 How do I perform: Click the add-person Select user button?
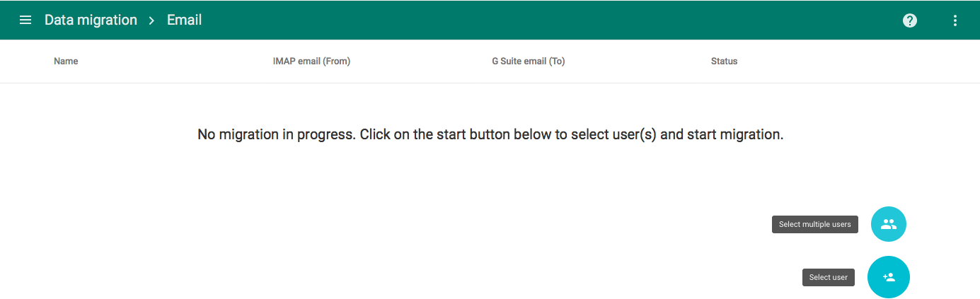point(889,277)
